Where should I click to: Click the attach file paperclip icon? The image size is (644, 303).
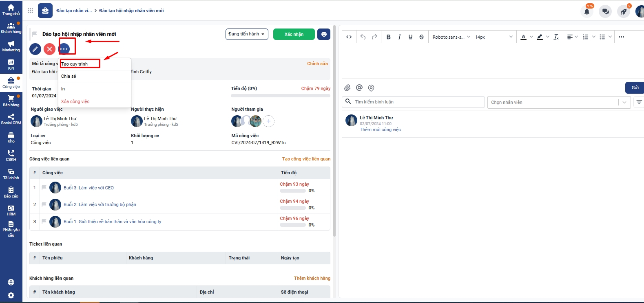tap(347, 88)
